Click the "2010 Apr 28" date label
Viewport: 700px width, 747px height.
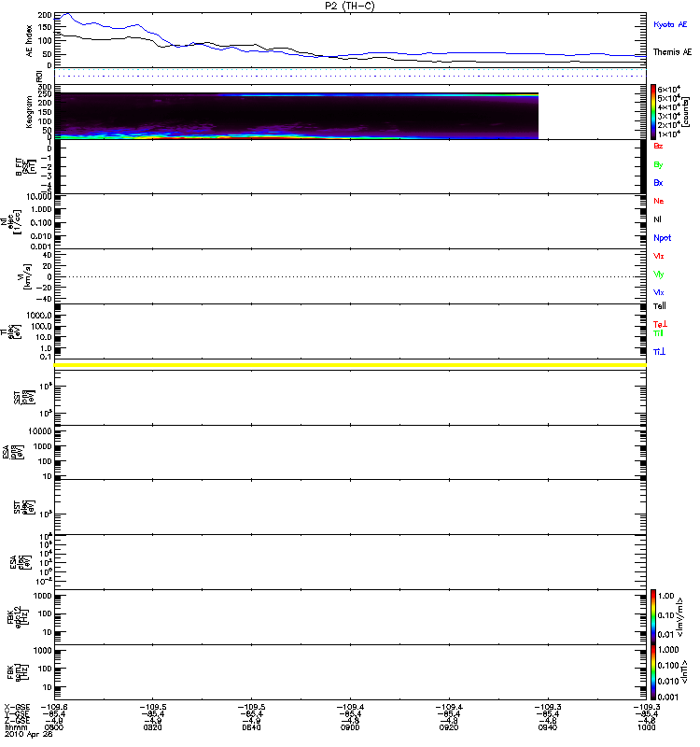(29, 735)
